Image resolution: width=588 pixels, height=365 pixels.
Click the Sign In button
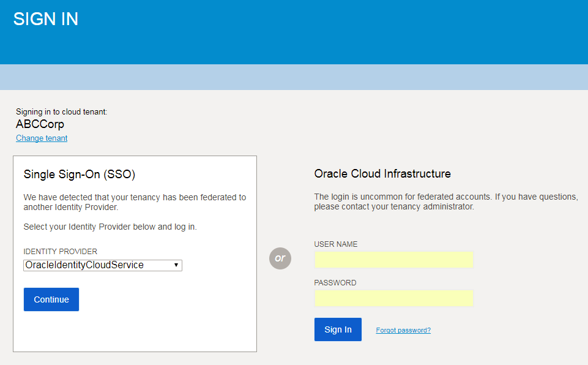tap(337, 329)
